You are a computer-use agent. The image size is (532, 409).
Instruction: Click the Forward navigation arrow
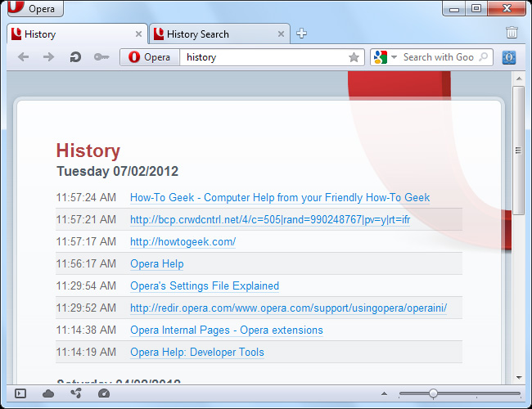[x=48, y=57]
